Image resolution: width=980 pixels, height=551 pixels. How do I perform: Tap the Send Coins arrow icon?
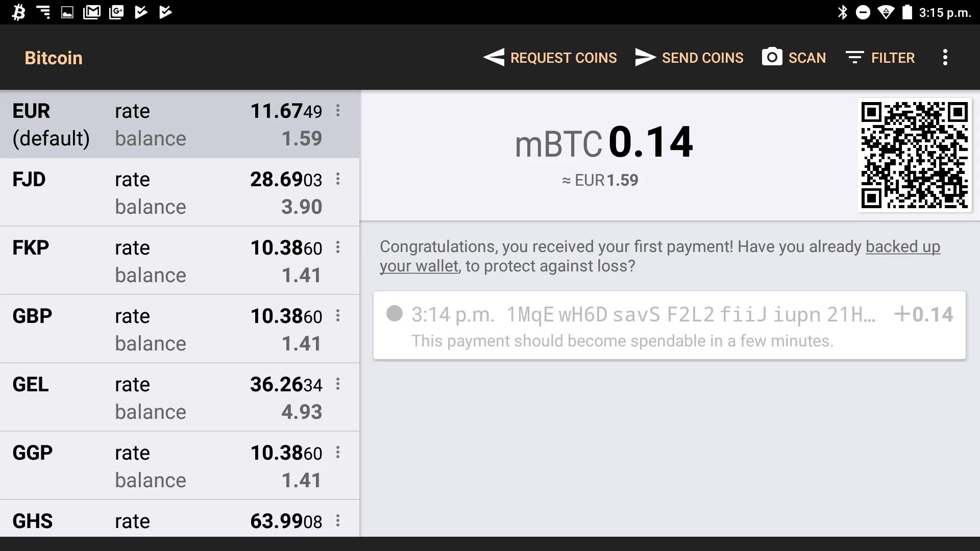pos(646,57)
